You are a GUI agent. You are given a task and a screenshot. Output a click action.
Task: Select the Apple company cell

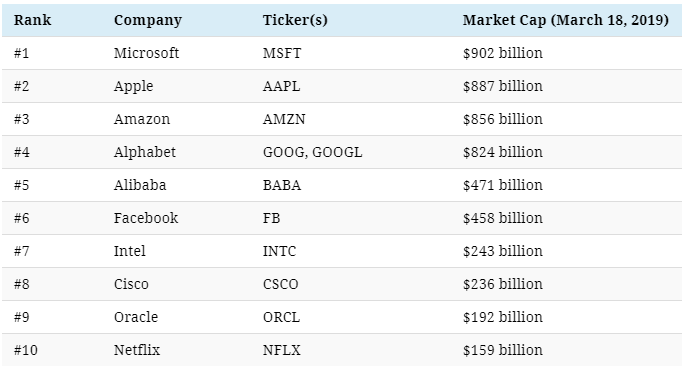point(133,86)
